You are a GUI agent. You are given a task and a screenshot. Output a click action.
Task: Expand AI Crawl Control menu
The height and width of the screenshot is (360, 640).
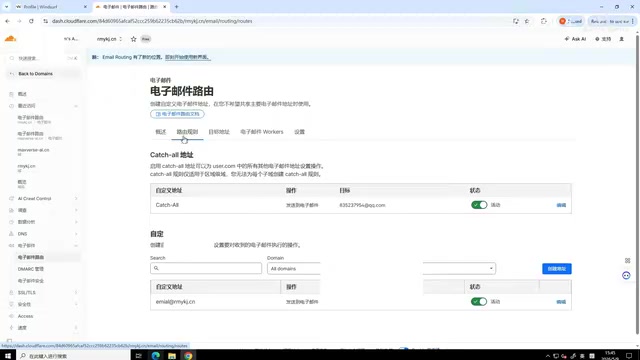(76, 199)
